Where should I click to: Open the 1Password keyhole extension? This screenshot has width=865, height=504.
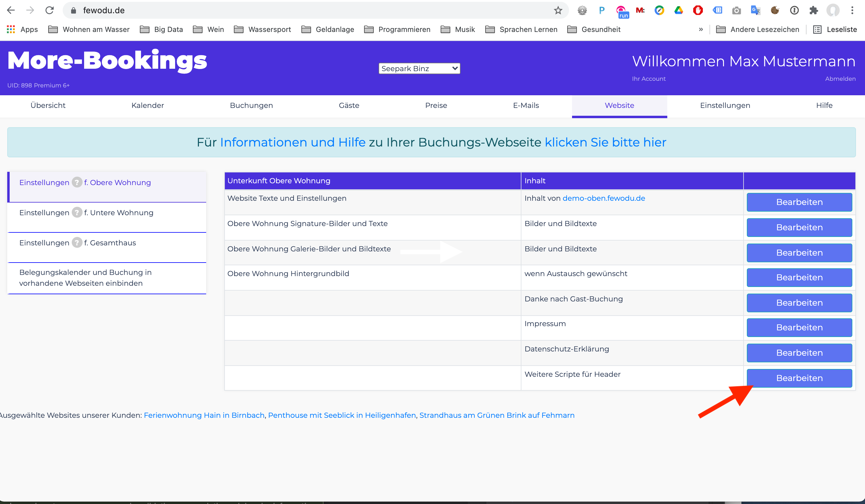794,11
